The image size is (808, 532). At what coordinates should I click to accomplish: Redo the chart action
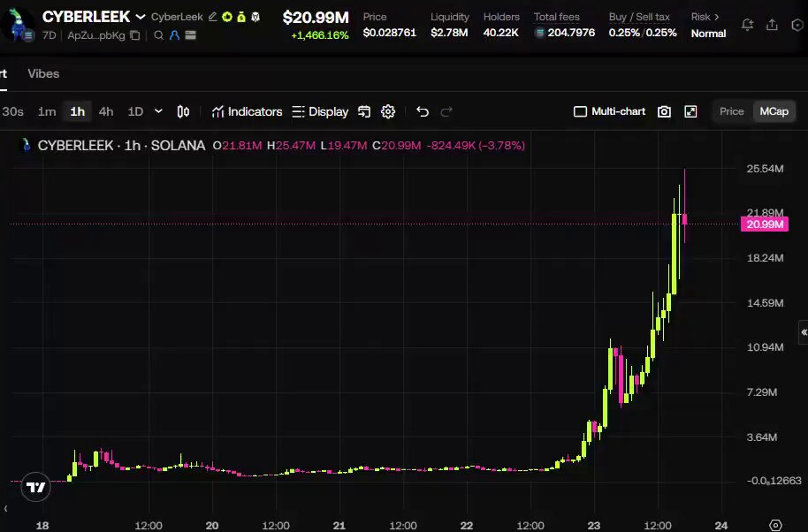pyautogui.click(x=446, y=111)
